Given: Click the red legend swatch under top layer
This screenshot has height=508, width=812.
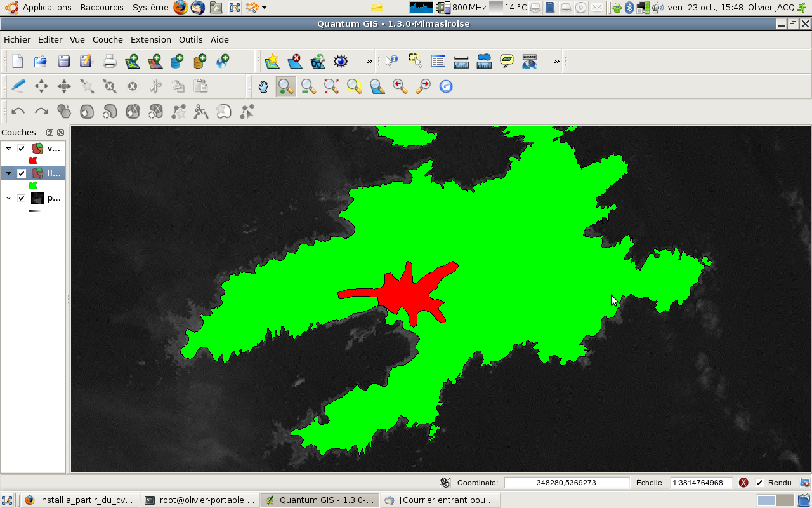Looking at the screenshot, I should 33,161.
